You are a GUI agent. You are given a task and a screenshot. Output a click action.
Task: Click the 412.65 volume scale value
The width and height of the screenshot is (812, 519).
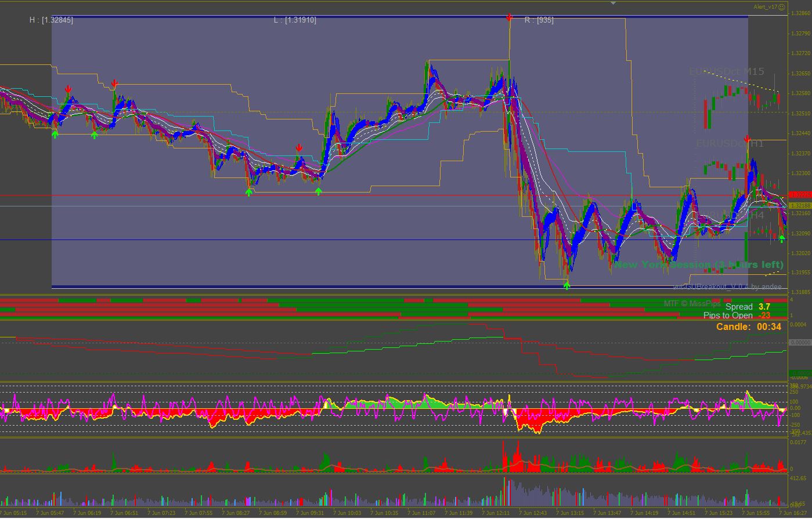pos(798,479)
